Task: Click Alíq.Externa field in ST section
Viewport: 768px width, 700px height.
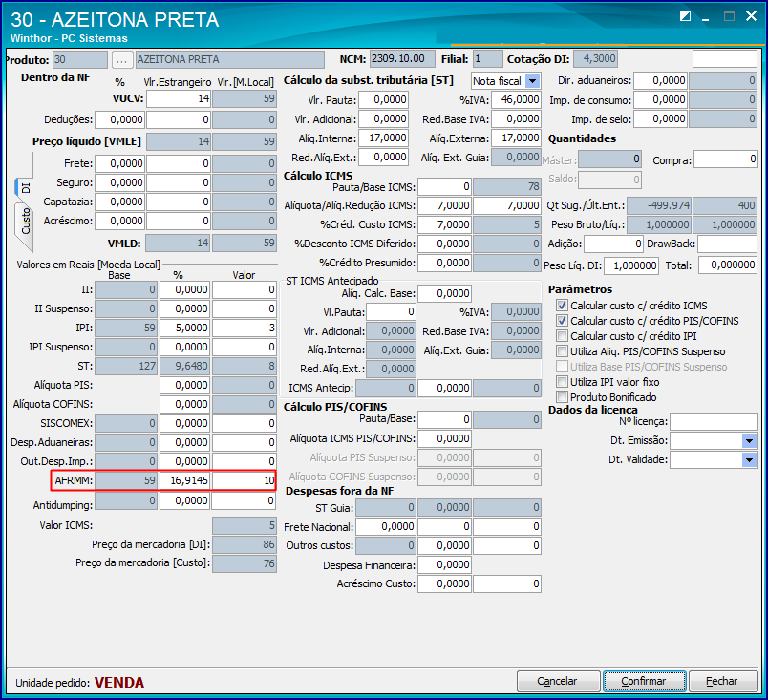Action: pos(516,138)
